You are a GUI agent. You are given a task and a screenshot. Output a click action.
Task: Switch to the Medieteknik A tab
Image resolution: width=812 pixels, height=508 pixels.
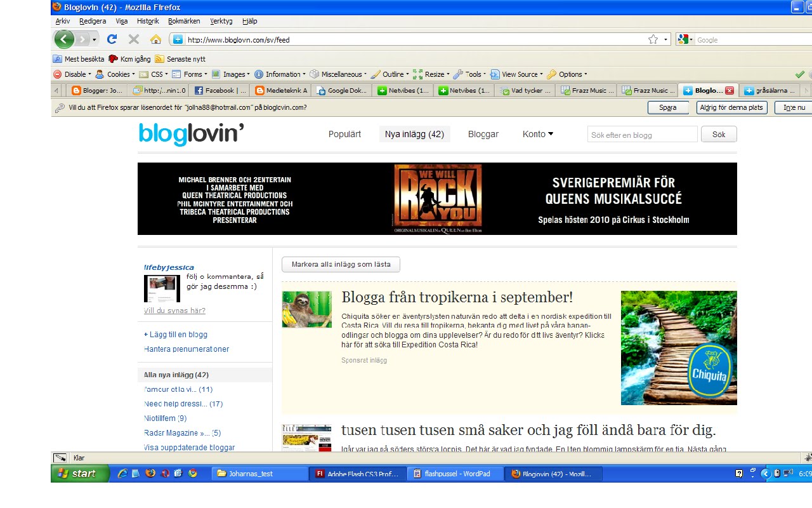[281, 91]
